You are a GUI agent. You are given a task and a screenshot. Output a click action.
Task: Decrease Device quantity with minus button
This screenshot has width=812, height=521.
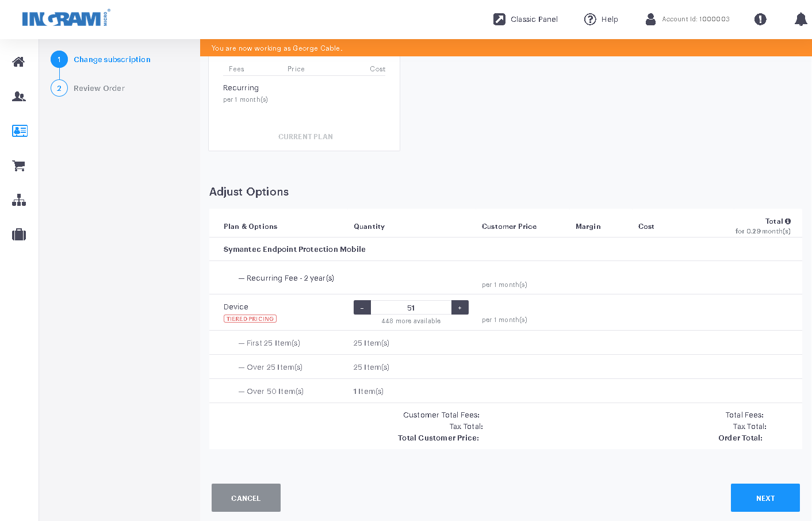point(362,308)
